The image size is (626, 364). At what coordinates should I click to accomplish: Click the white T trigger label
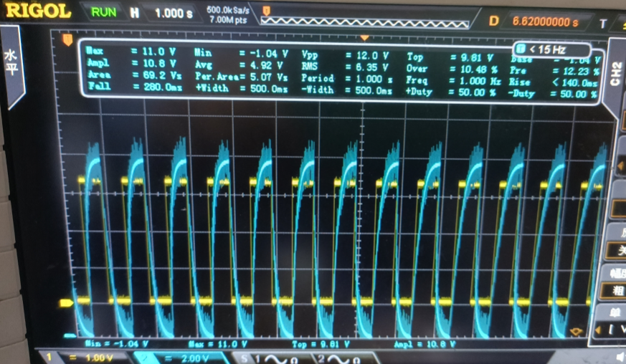pos(603,24)
